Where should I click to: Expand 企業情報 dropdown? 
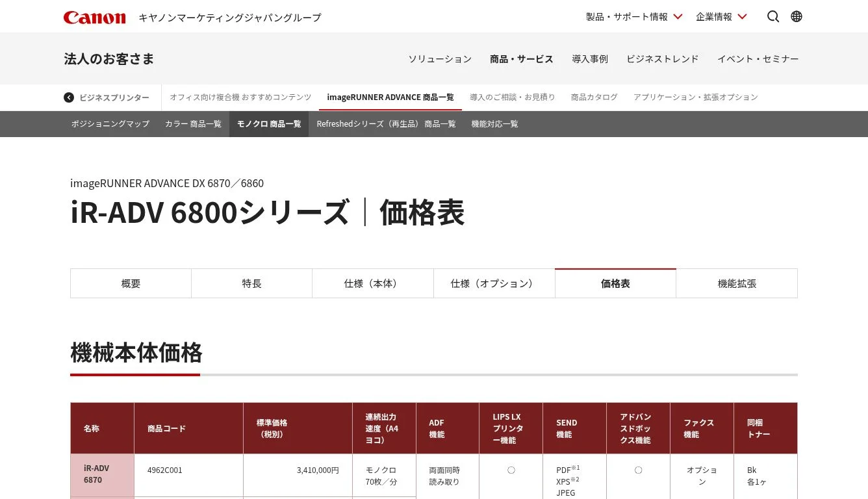(x=721, y=17)
